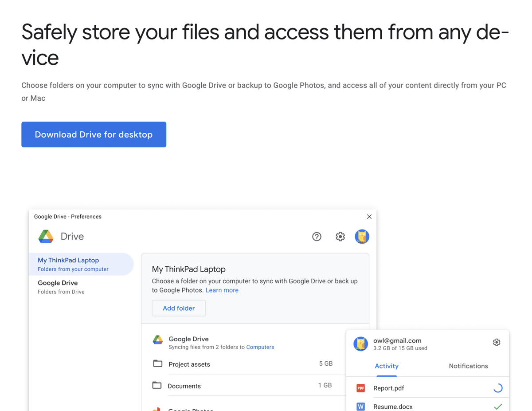Image resolution: width=532 pixels, height=411 pixels.
Task: Click the PDF icon for Report.pdf
Action: click(x=361, y=388)
